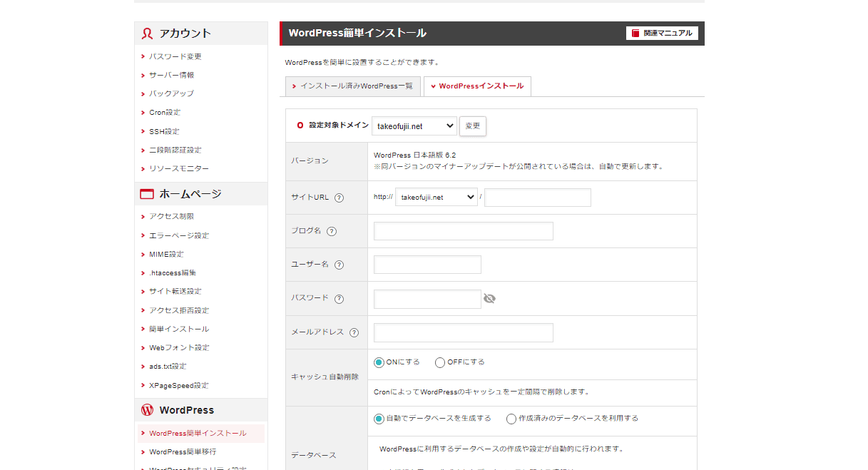This screenshot has width=868, height=470.
Task: Click the ブログ名 text field
Action: (464, 231)
